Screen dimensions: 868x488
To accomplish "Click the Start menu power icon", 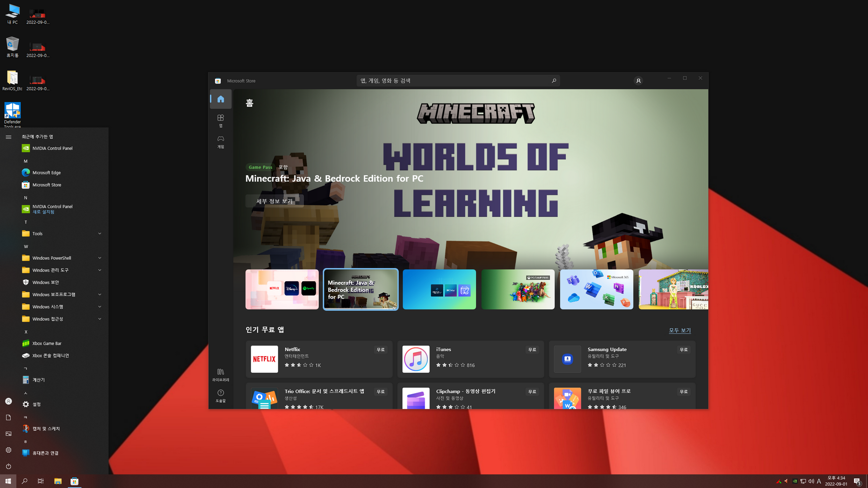I will tap(8, 466).
